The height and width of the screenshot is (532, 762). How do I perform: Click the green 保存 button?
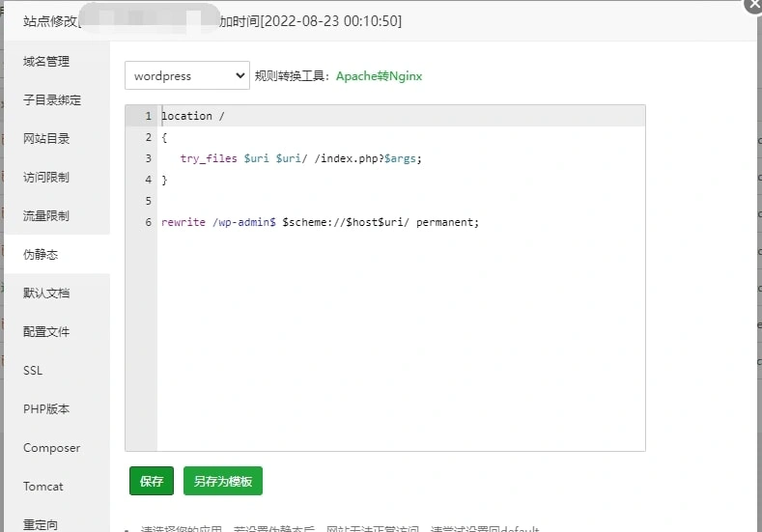click(152, 481)
